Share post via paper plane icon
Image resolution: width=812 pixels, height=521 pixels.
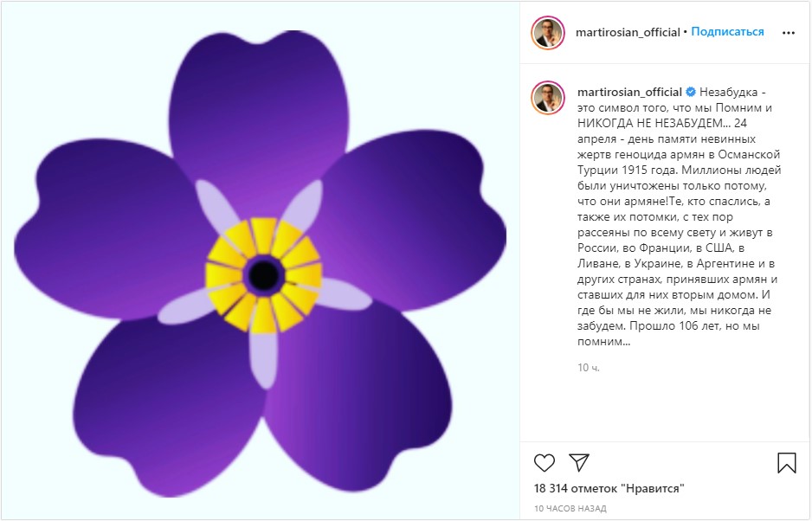click(x=579, y=462)
